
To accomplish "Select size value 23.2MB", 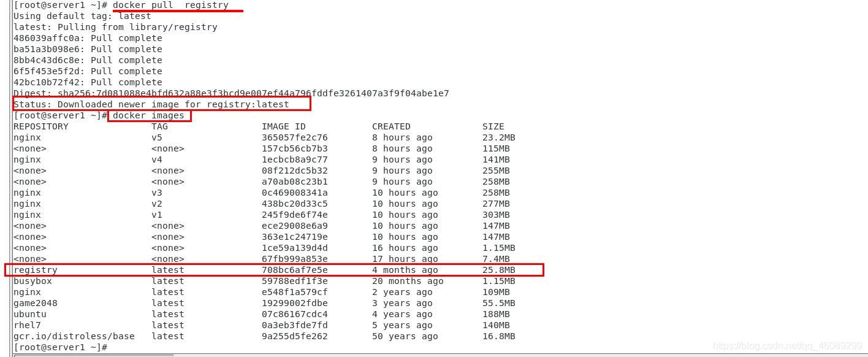I will (x=499, y=137).
